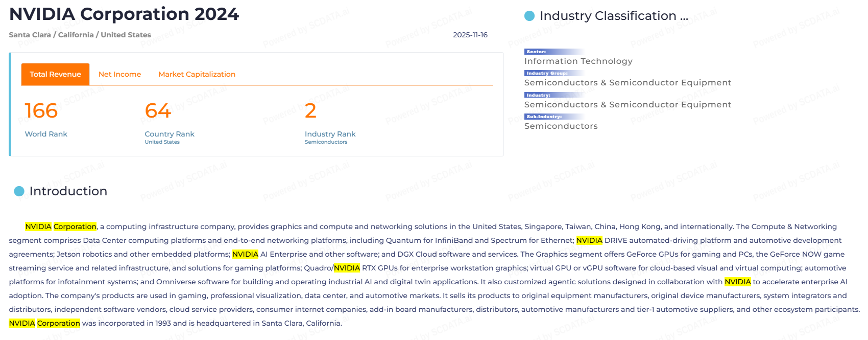Image resolution: width=868 pixels, height=340 pixels.
Task: Click the country rank number 64
Action: coord(158,111)
